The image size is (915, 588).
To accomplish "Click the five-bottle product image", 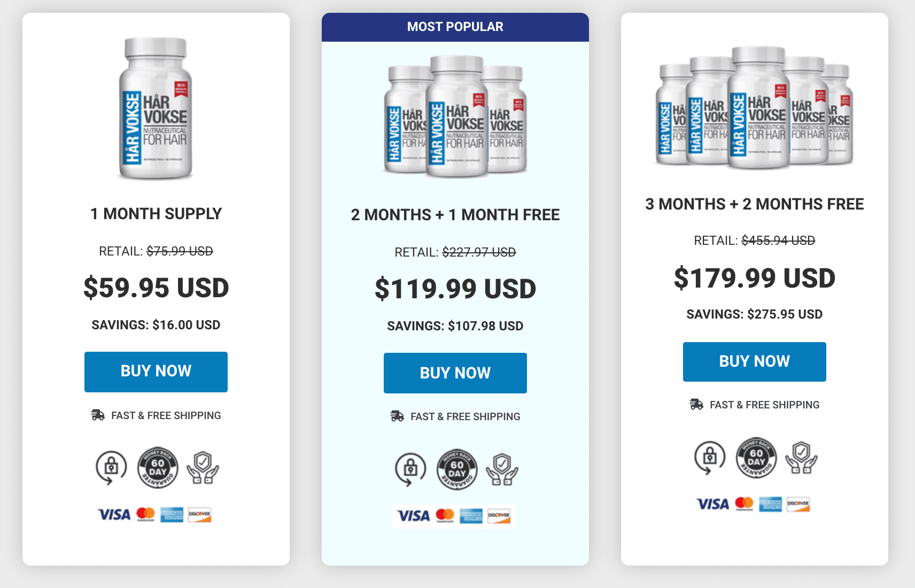I will point(755,107).
